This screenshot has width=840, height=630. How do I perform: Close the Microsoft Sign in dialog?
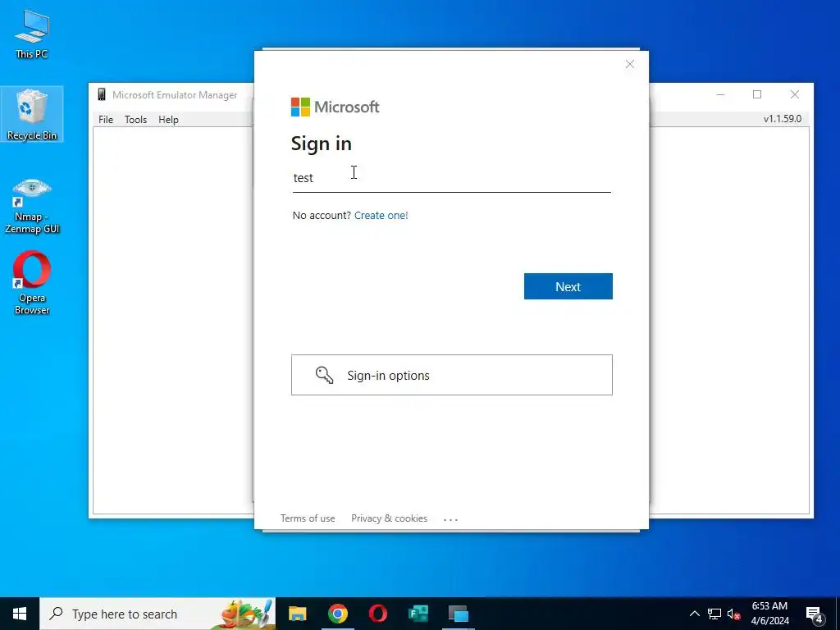(630, 64)
